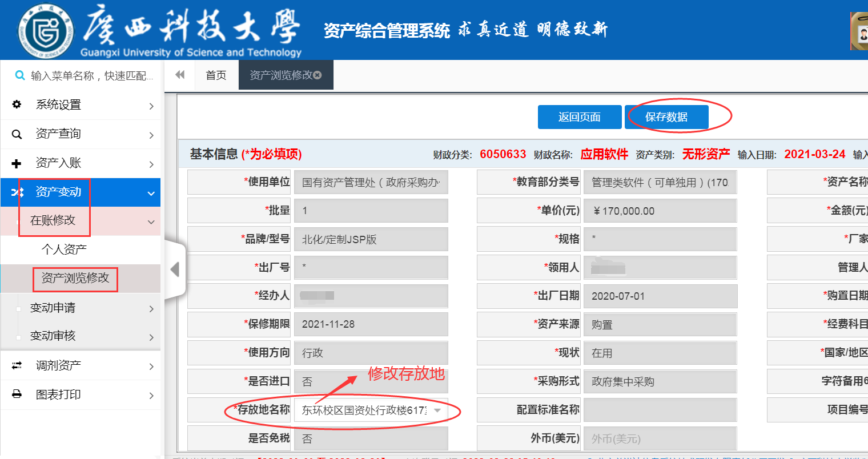Click the 外币(美元) input field

(659, 438)
